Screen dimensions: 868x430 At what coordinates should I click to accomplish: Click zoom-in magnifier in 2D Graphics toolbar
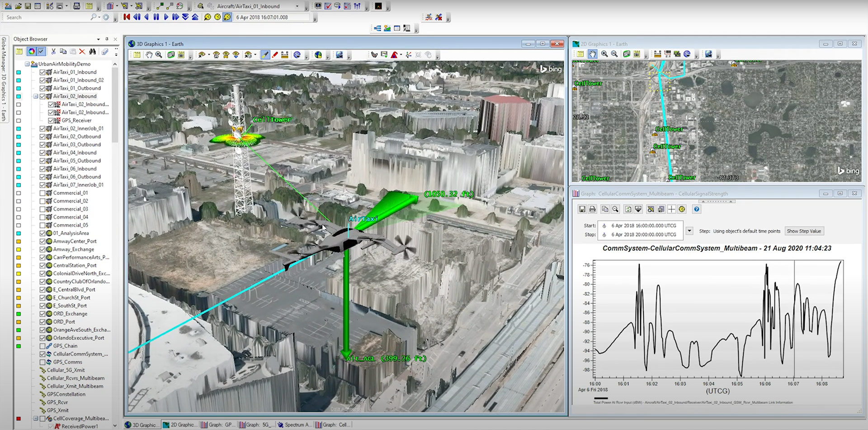(x=604, y=54)
